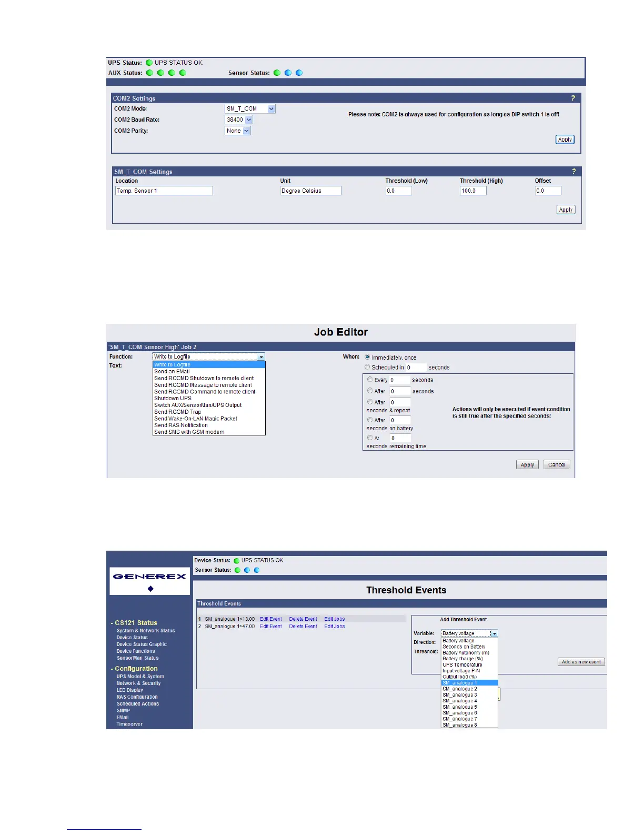Open 'Scheduled Actions' sidebar link
This screenshot has height=834, width=644.
(138, 704)
